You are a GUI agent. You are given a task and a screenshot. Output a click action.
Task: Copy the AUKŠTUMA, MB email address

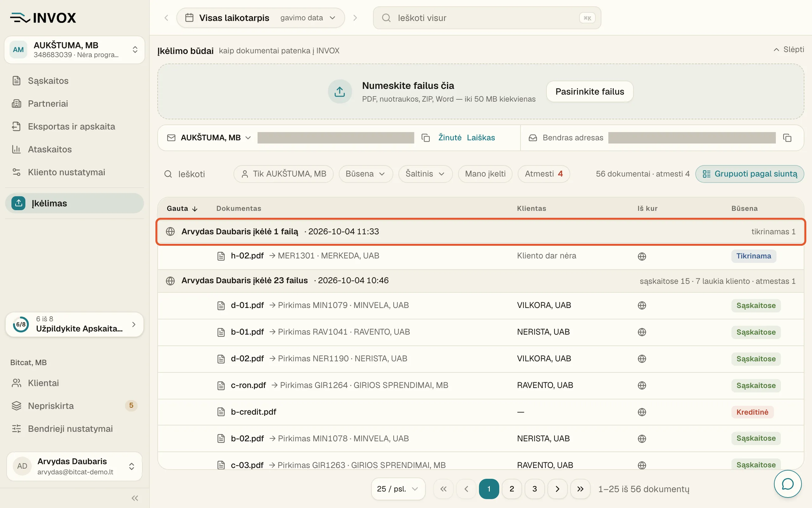click(425, 138)
